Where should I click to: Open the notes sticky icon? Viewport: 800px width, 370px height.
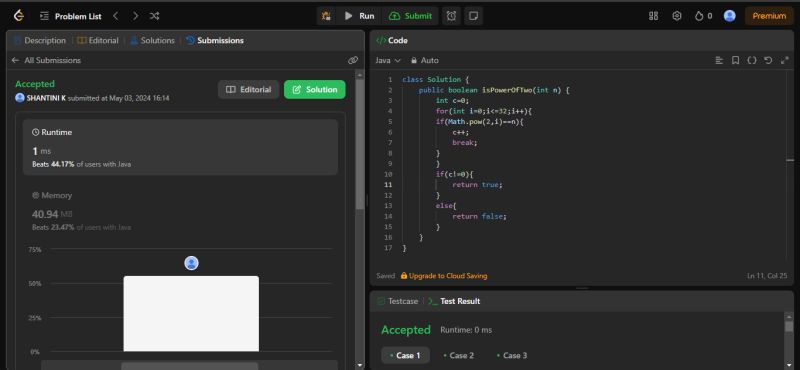coord(473,16)
